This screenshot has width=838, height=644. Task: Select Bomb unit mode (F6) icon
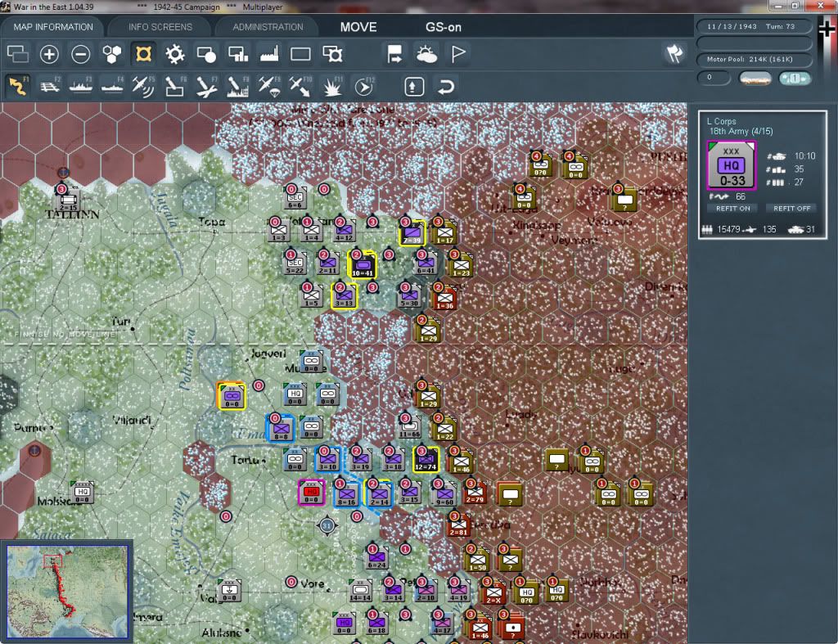(x=175, y=86)
